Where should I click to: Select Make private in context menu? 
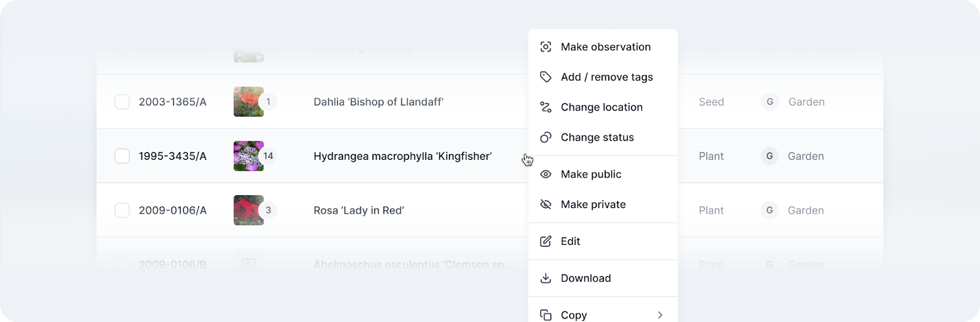(593, 204)
